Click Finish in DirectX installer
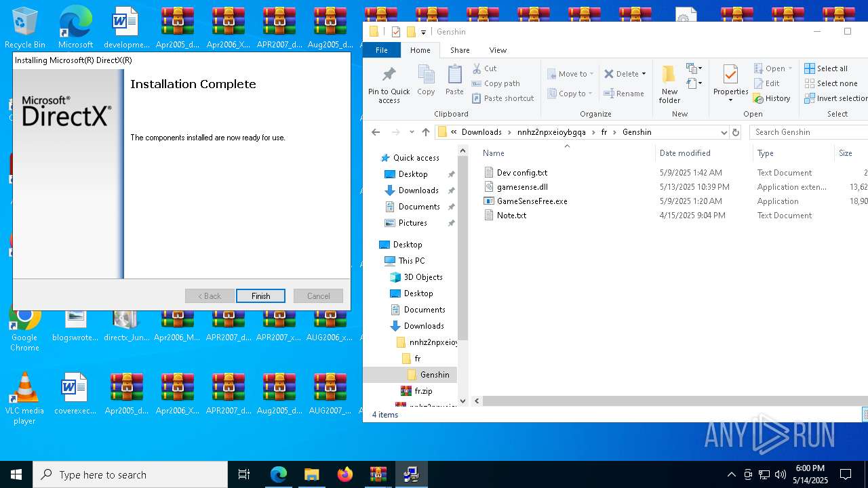 coord(260,296)
